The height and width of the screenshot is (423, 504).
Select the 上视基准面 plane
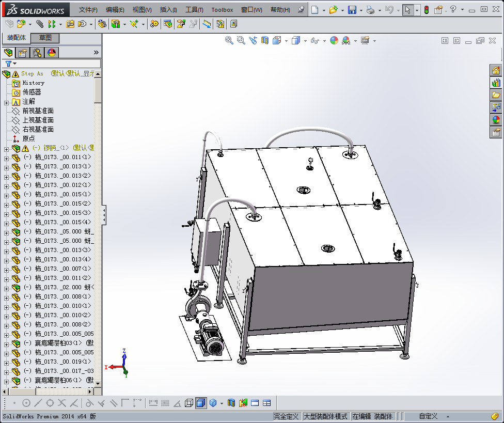(38, 120)
